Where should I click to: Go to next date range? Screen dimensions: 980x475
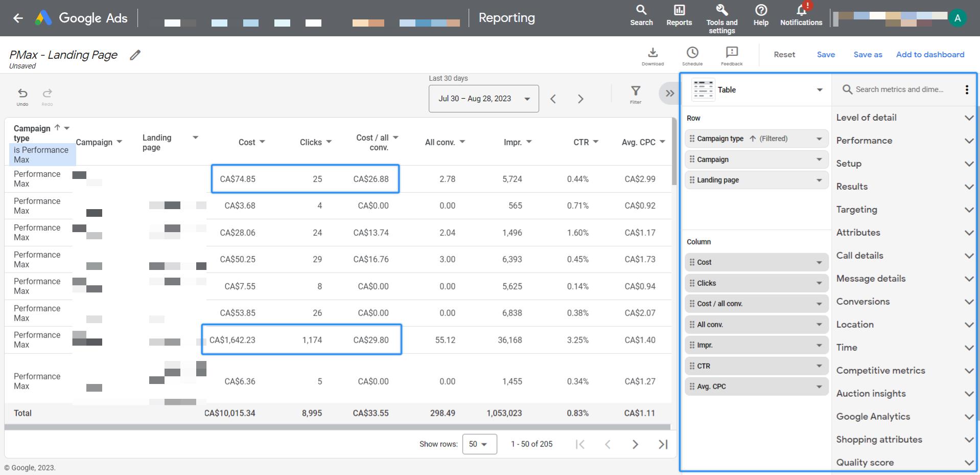pyautogui.click(x=580, y=99)
